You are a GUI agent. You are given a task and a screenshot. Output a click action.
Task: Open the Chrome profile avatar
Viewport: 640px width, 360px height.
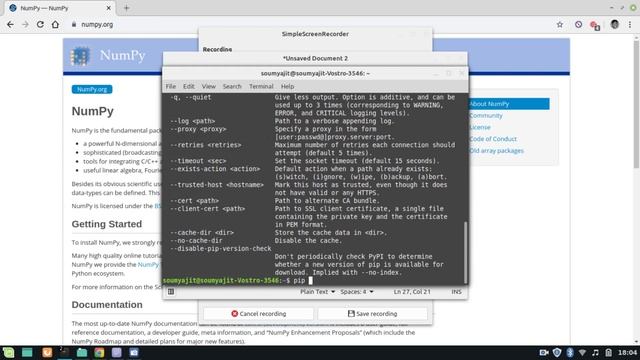pyautogui.click(x=615, y=24)
